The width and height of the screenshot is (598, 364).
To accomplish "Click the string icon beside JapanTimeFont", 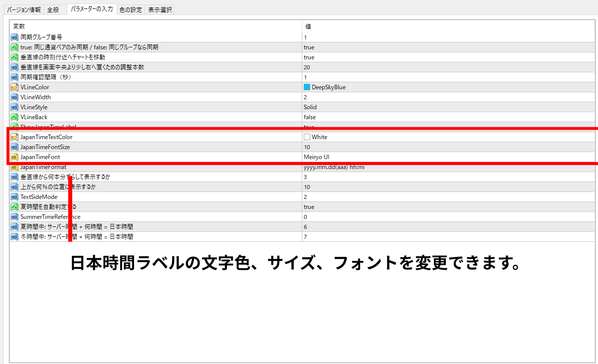I will 14,157.
